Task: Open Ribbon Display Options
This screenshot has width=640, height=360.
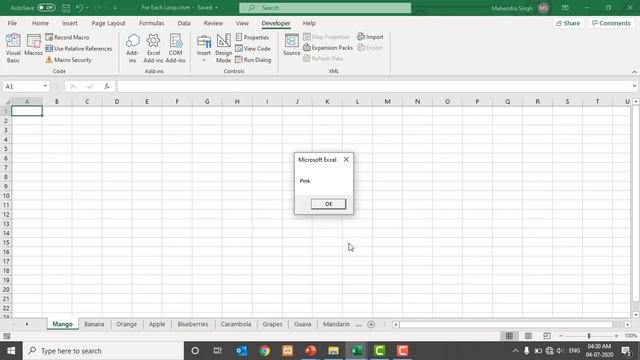Action: 565,8
